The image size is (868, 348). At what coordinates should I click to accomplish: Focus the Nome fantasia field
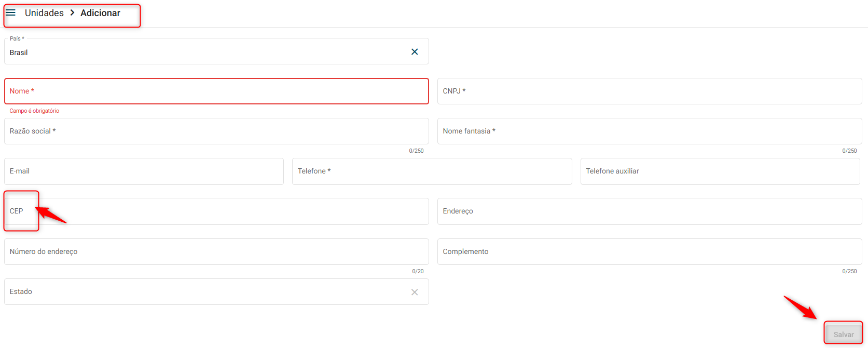coord(649,131)
